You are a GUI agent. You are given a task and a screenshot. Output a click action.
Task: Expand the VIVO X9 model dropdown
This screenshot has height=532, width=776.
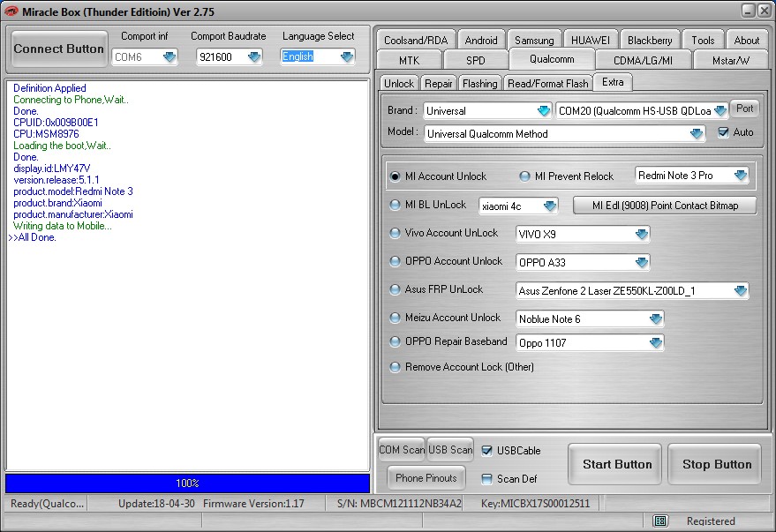click(x=642, y=234)
